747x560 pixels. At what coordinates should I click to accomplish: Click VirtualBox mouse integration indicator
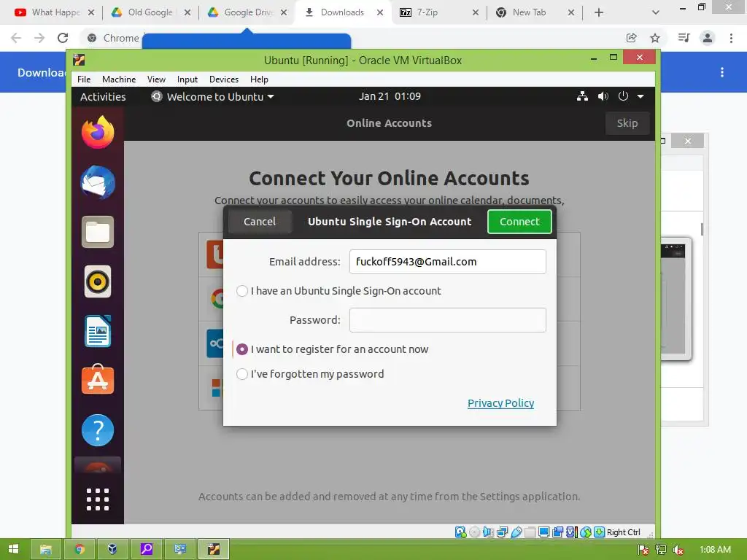(586, 532)
